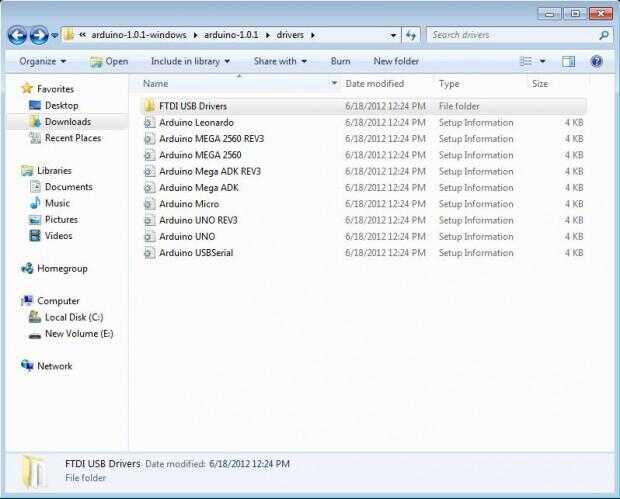Click the Open toolbar button
Image resolution: width=620 pixels, height=499 pixels.
109,61
